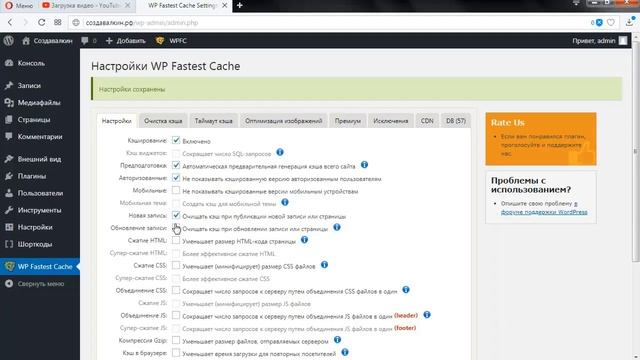The image size is (640, 360).
Task: Click Добавить plus in admin bar
Action: (126, 41)
